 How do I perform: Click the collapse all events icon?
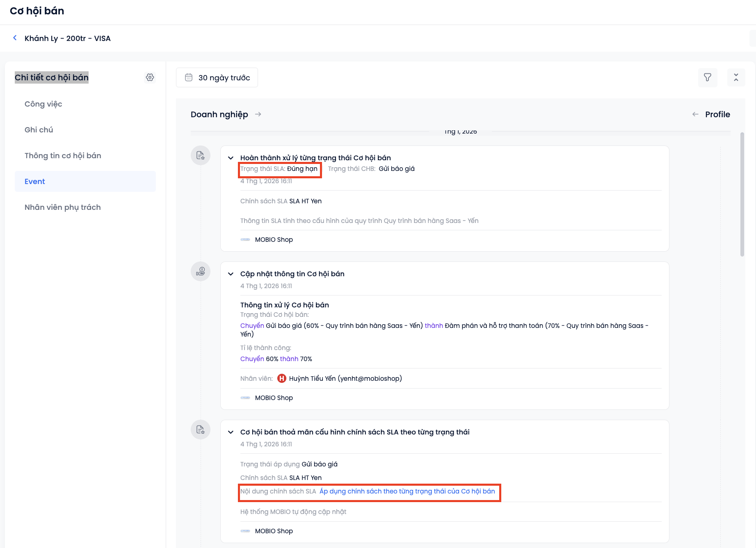[x=736, y=77]
